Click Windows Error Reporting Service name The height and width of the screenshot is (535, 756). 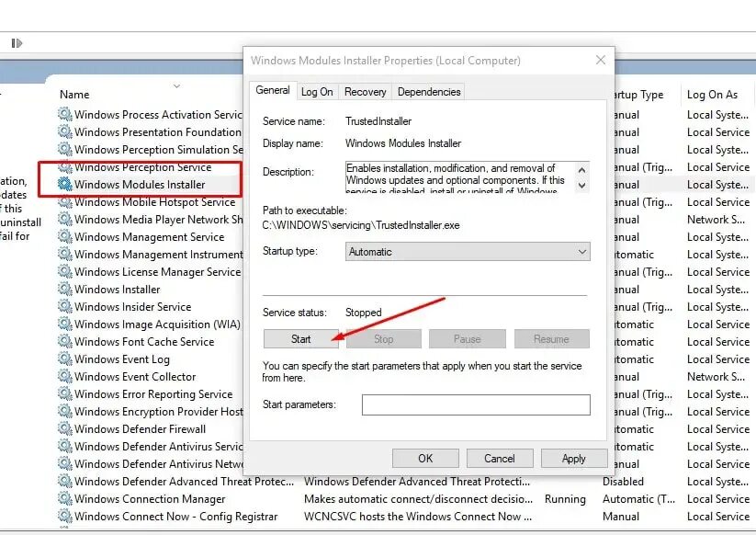[153, 393]
